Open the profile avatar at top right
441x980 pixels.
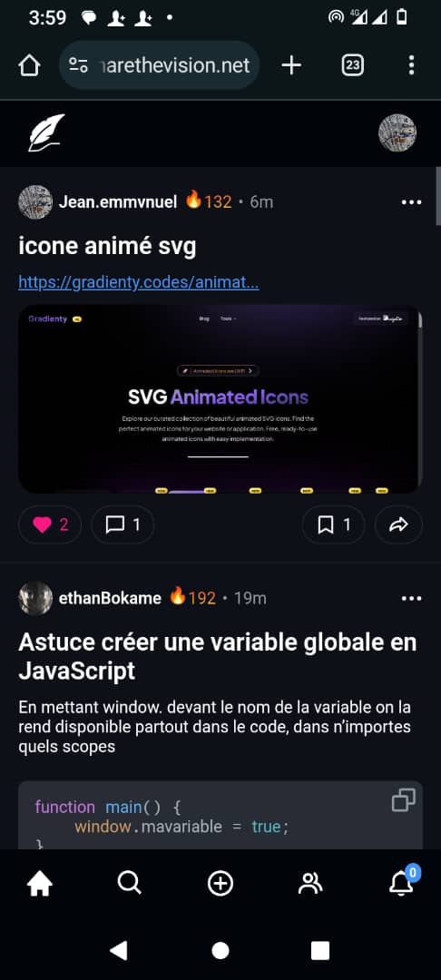(x=397, y=132)
